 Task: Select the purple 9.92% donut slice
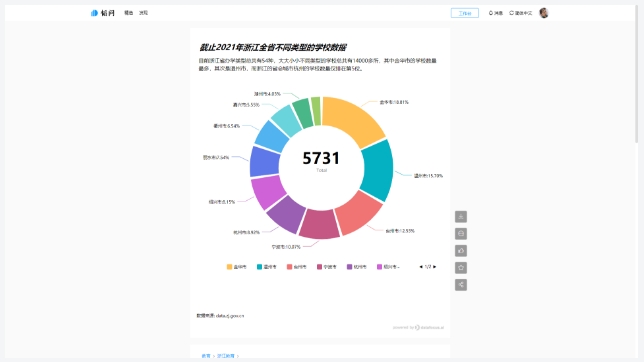tap(287, 214)
